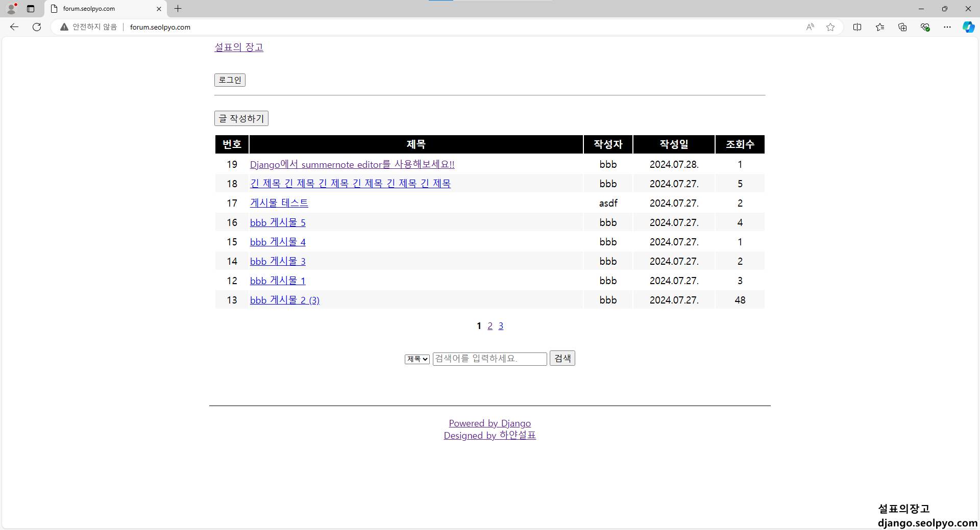Click post number 13 cell
The width and height of the screenshot is (980, 530).
coord(232,300)
